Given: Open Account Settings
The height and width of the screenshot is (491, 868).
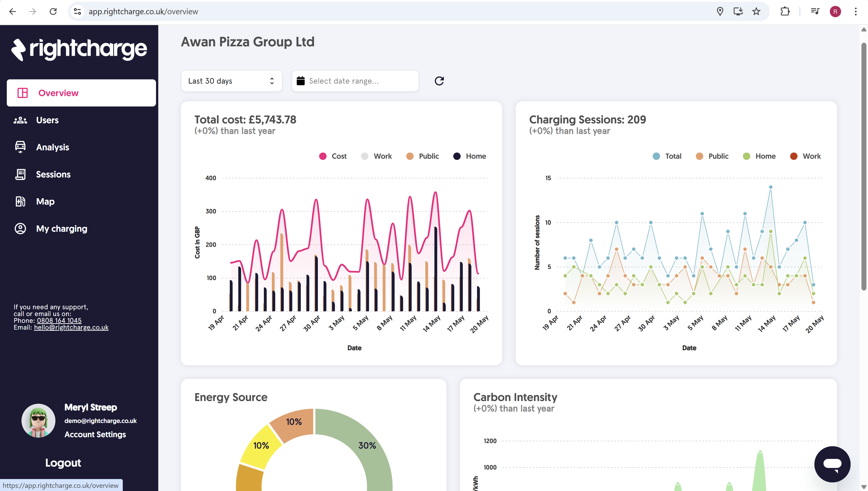Looking at the screenshot, I should 95,434.
